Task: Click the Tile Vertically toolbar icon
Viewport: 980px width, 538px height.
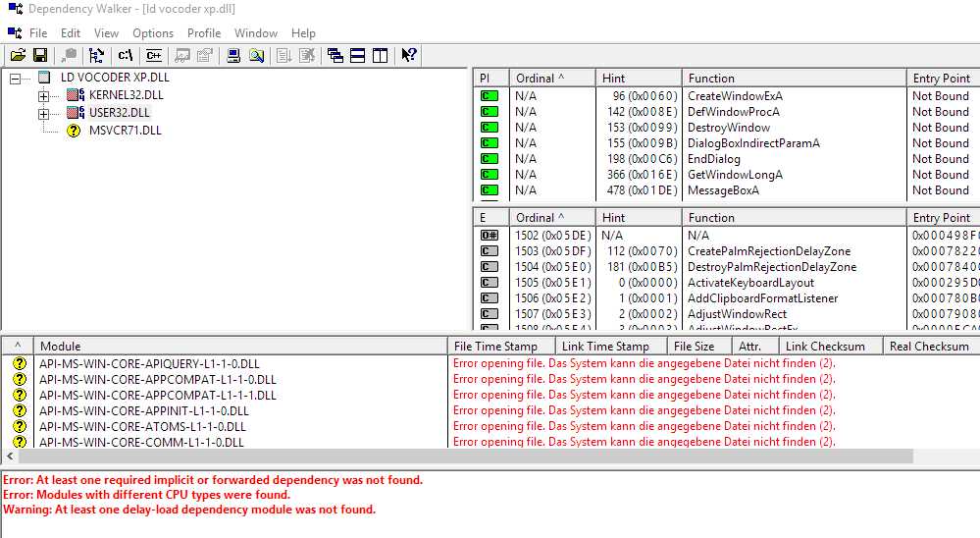Action: (380, 56)
